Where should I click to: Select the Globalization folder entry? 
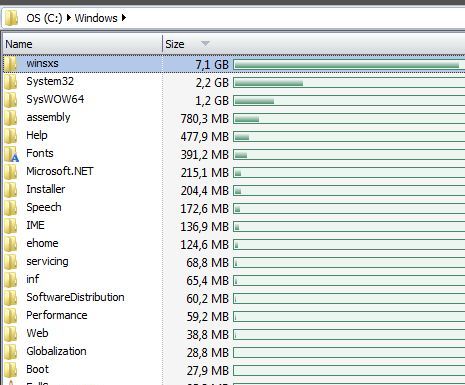click(x=234, y=352)
